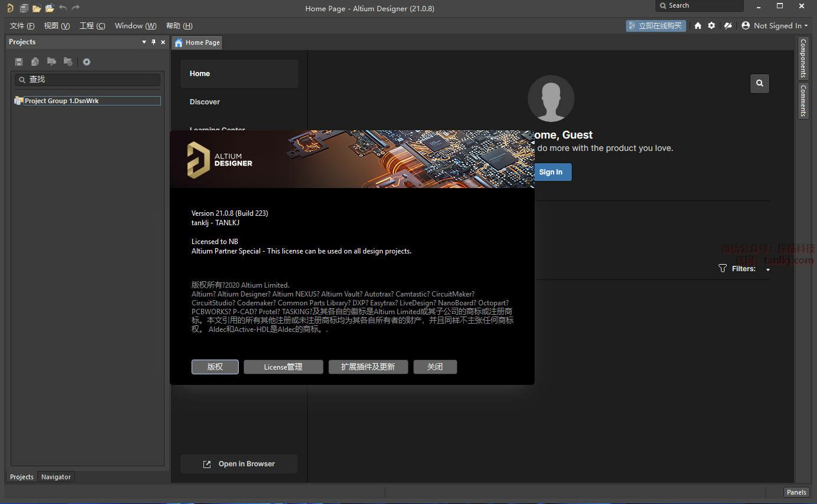This screenshot has height=504, width=817.
Task: Open the 工程 (C) menu
Action: (92, 26)
